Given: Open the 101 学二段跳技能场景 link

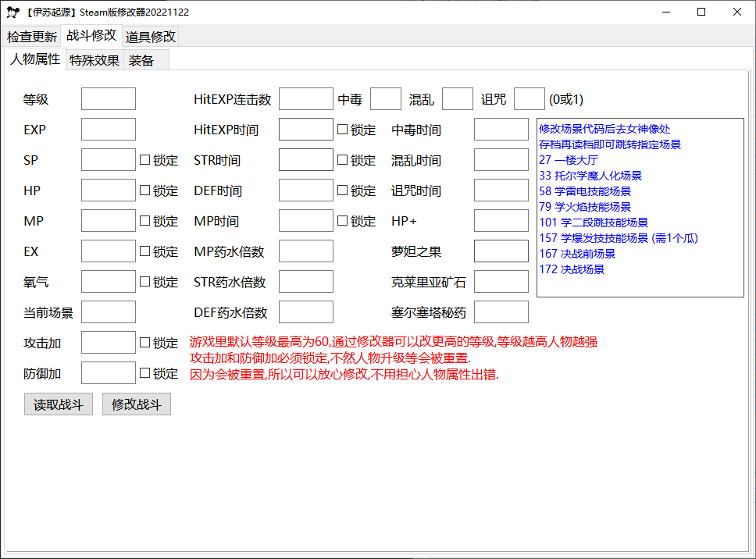Looking at the screenshot, I should pos(591,223).
